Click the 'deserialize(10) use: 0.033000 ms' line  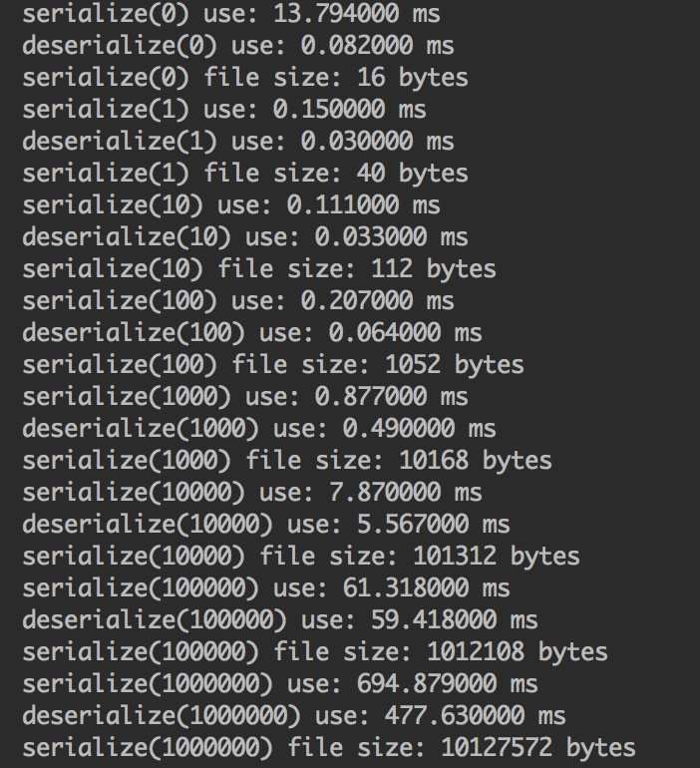click(244, 237)
